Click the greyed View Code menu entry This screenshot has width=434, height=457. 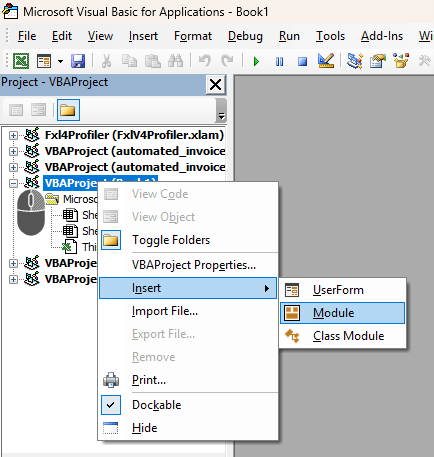click(188, 194)
